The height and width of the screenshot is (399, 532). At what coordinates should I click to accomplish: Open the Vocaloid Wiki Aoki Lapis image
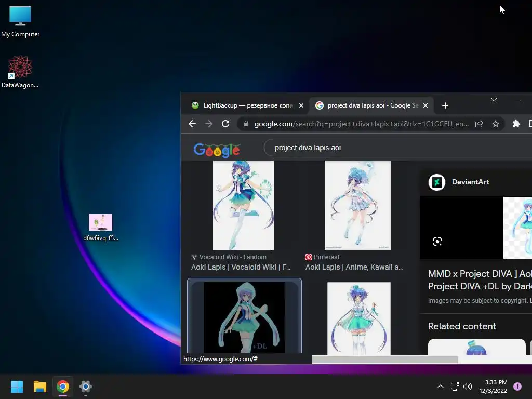243,205
